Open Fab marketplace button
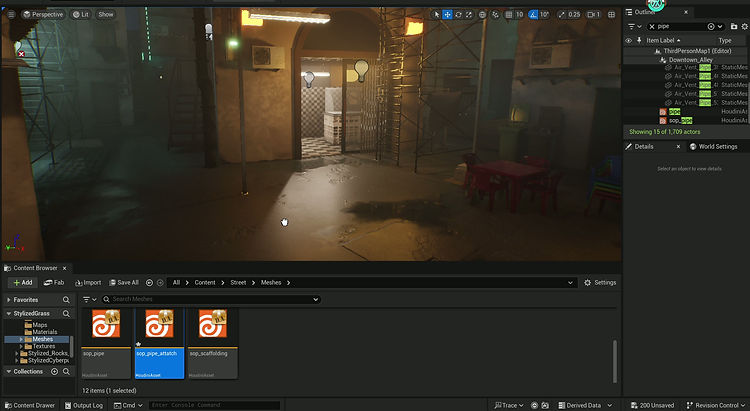 point(54,283)
